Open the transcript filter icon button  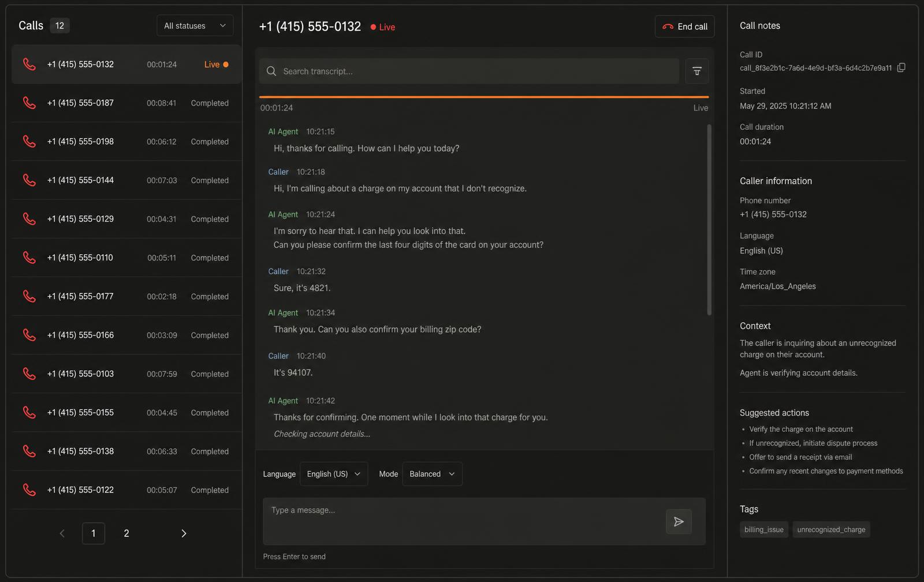pyautogui.click(x=697, y=71)
